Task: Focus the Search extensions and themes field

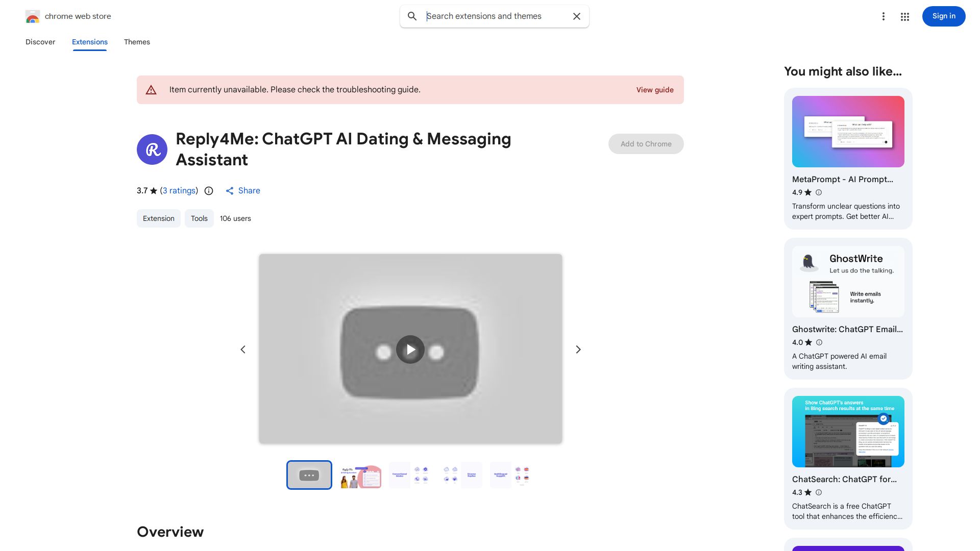Action: coord(495,16)
